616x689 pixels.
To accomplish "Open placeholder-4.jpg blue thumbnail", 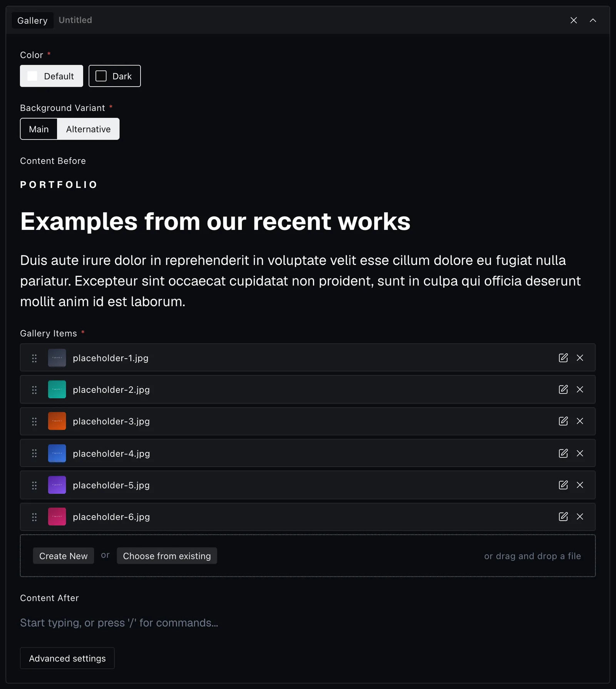I will coord(57,453).
